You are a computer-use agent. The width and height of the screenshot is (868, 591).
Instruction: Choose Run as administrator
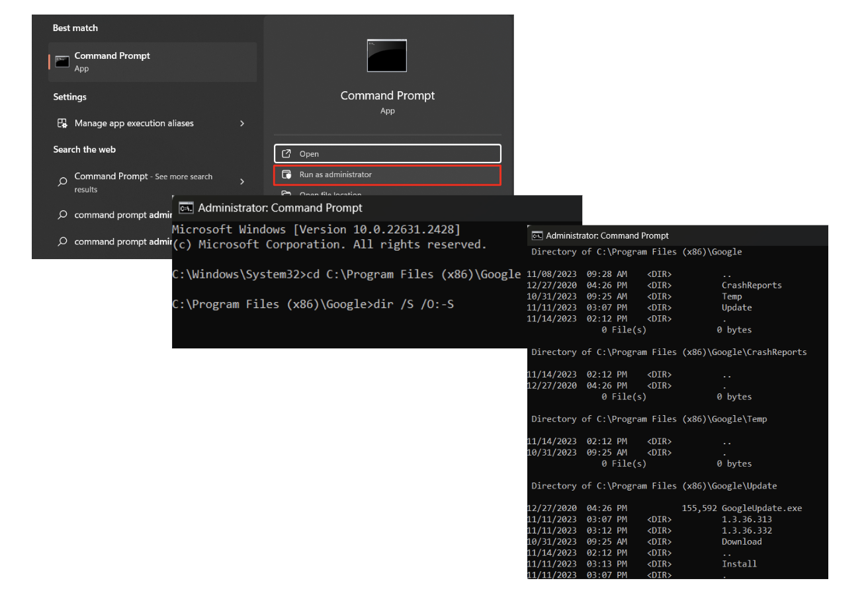point(388,175)
